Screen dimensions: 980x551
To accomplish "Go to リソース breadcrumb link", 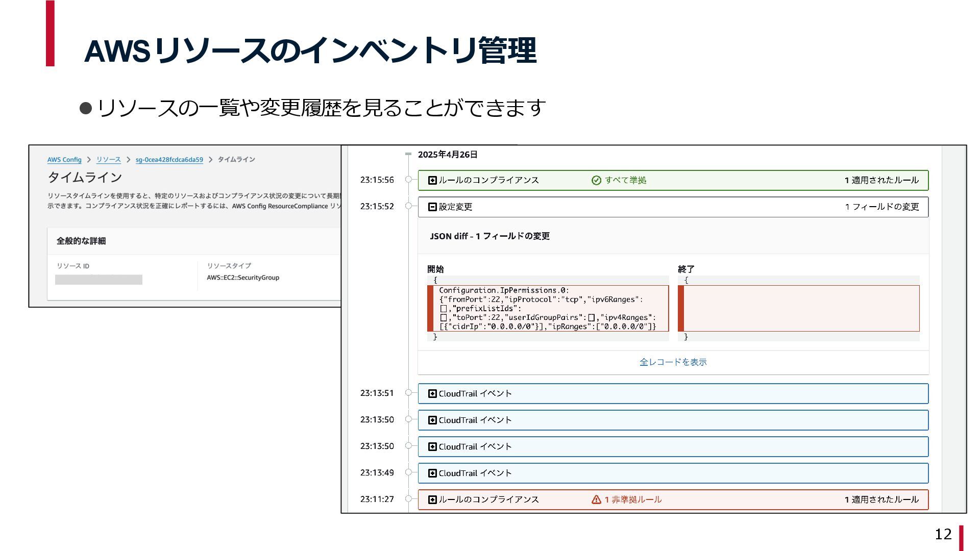I will [109, 160].
